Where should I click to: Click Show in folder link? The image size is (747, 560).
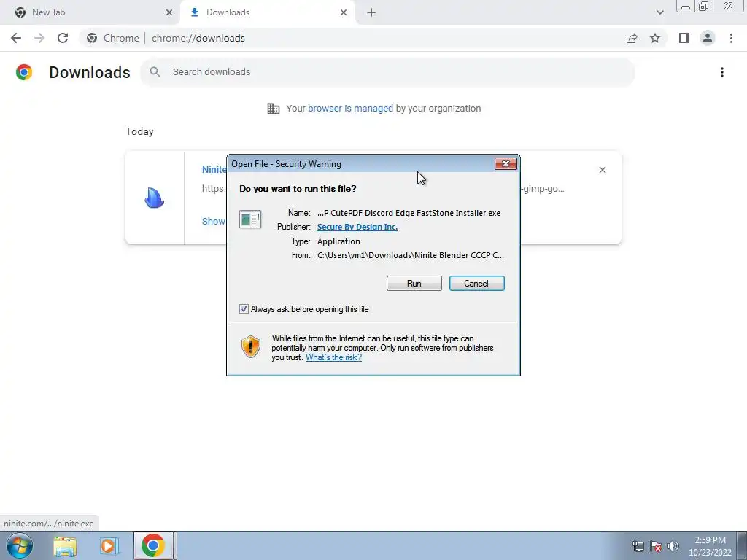[214, 221]
